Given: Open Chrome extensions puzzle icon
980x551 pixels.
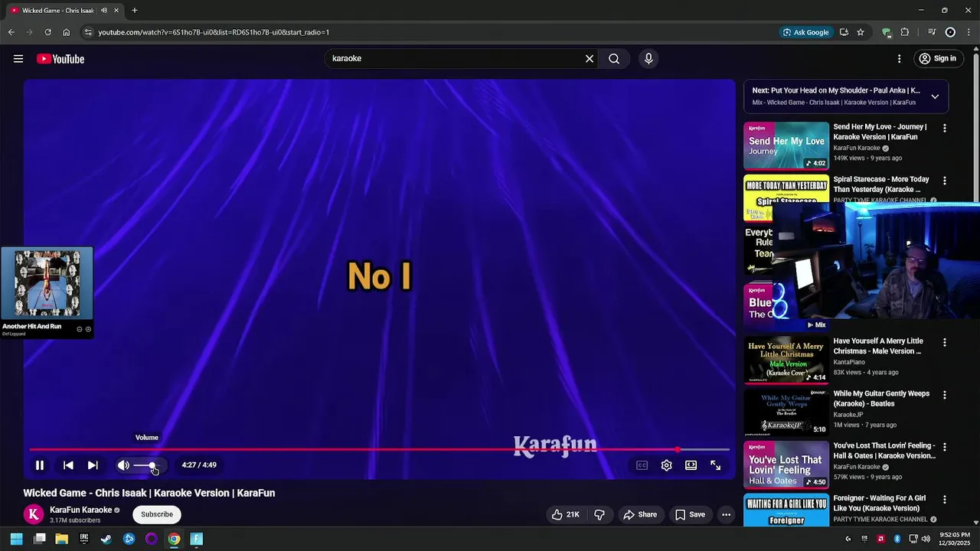Looking at the screenshot, I should pyautogui.click(x=905, y=32).
